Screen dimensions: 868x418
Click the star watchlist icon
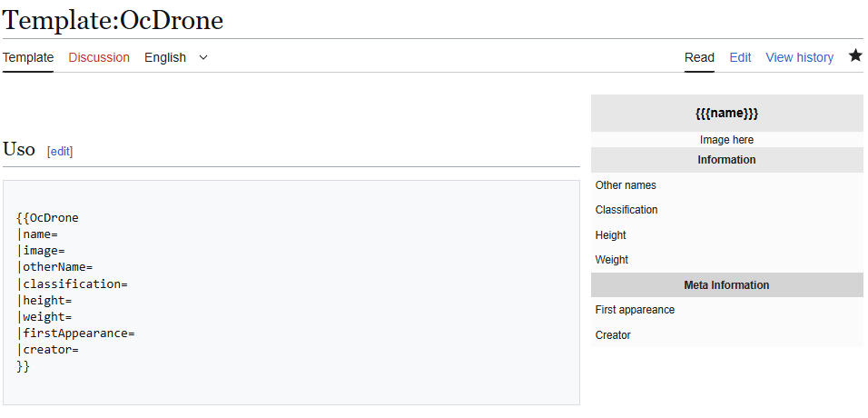855,56
